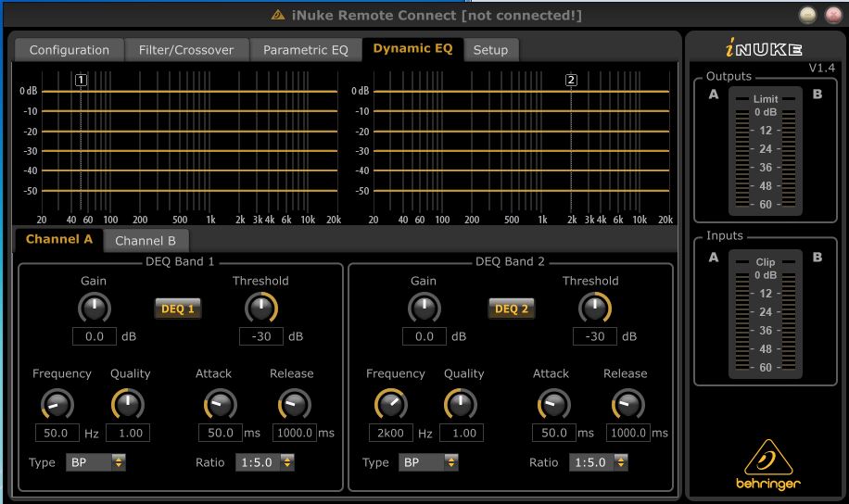Image resolution: width=849 pixels, height=504 pixels.
Task: Switch to the Parametric EQ tab
Action: pos(305,50)
